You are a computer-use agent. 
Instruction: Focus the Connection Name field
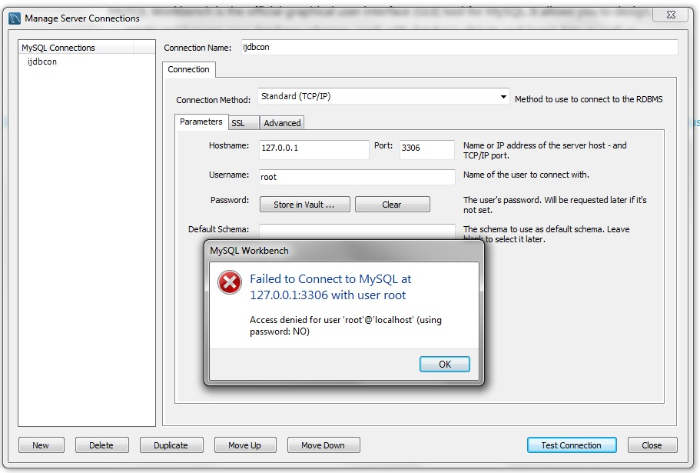[459, 47]
